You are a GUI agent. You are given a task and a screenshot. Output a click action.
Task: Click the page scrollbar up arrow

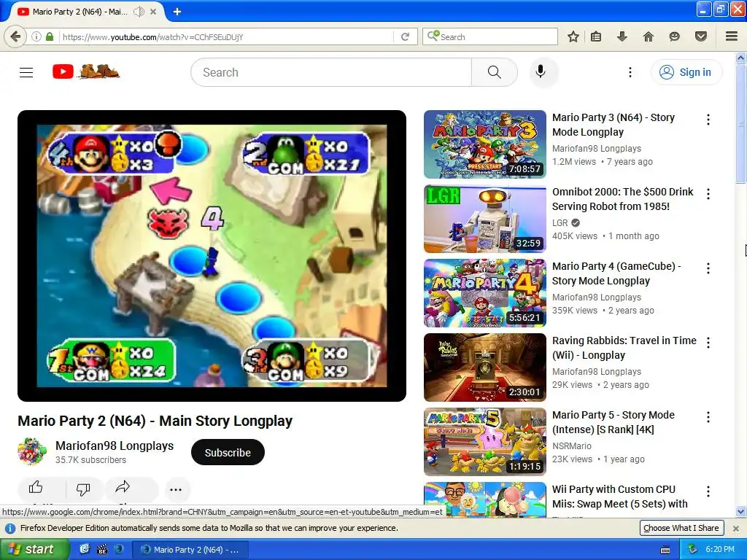click(740, 58)
